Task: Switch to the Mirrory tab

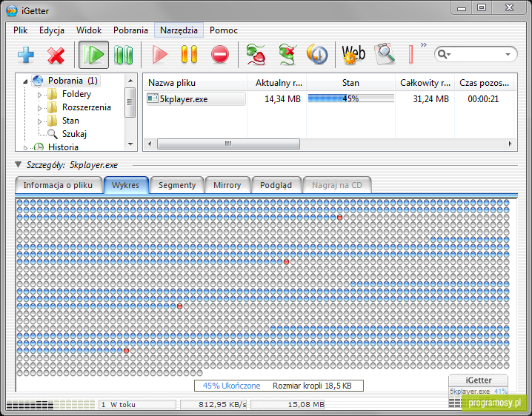Action: coord(227,185)
